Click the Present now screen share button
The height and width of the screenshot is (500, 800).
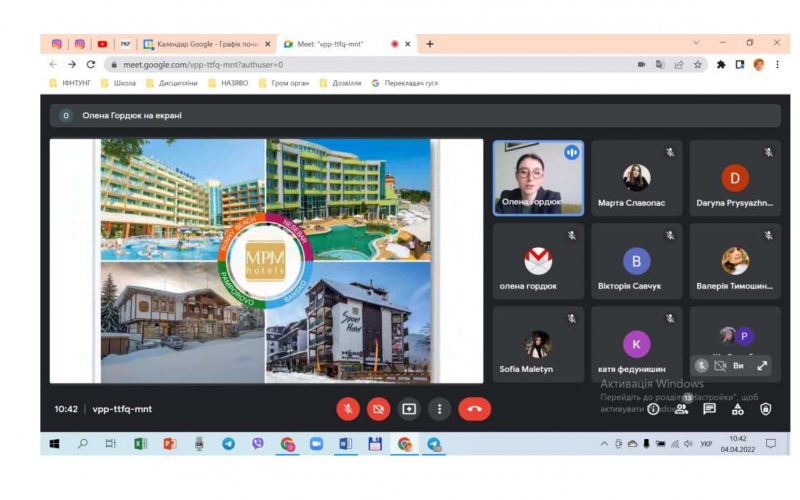(409, 409)
